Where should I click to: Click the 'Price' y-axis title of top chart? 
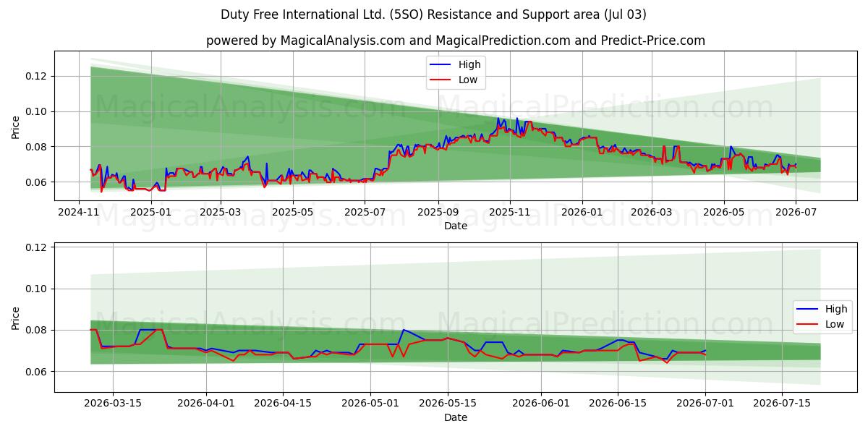pos(16,126)
